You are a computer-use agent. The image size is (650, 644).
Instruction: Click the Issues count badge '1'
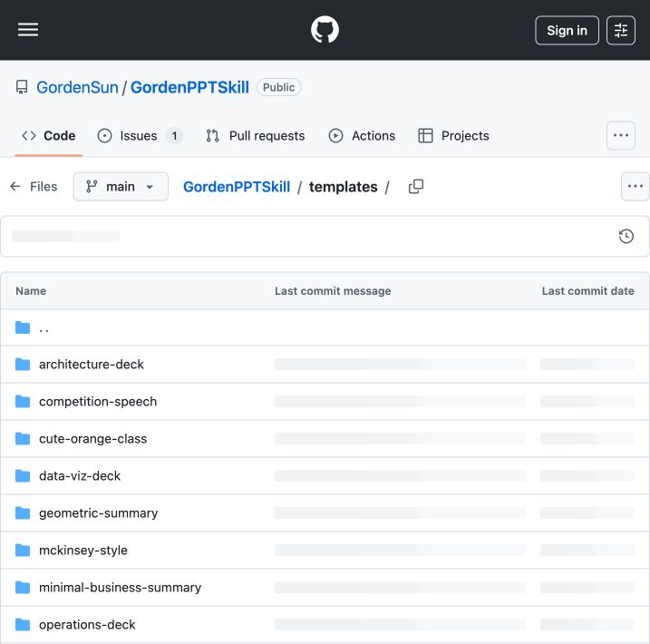[x=175, y=135]
